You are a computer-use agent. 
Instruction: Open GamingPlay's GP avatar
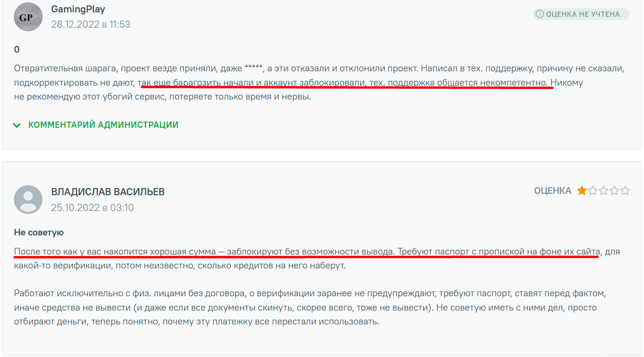pos(28,16)
